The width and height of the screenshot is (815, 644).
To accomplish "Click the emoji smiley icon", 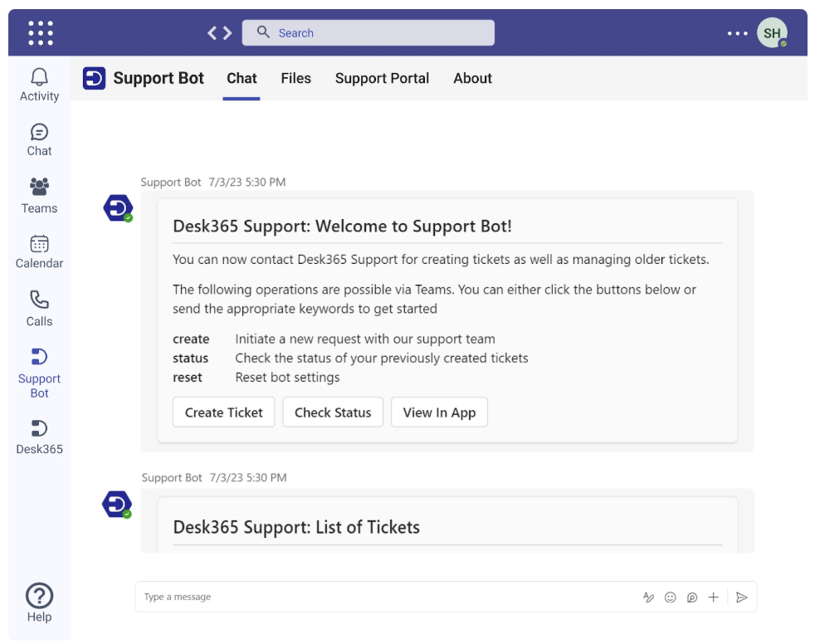I will pos(671,597).
